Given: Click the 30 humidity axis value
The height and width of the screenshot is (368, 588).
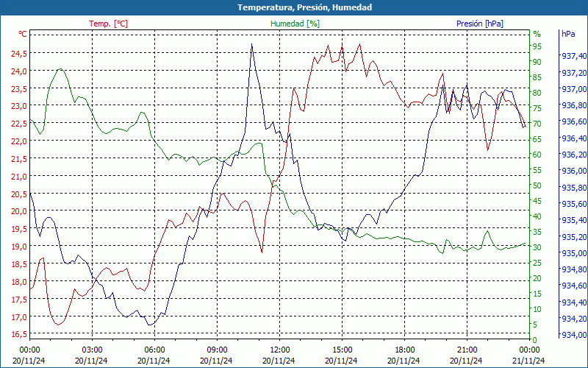Looking at the screenshot, I should coord(537,247).
